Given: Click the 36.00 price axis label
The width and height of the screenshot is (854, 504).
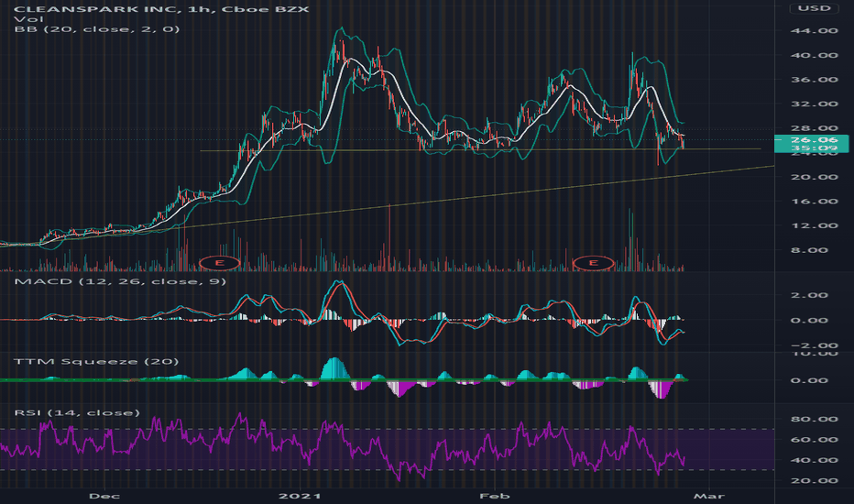Looking at the screenshot, I should point(815,80).
